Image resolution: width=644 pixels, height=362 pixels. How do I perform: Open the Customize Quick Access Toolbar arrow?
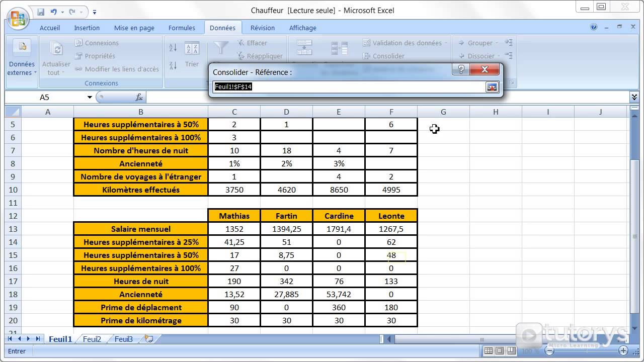tap(95, 12)
